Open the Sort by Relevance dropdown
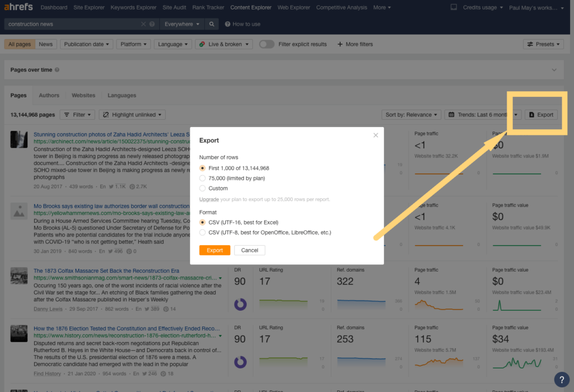 pyautogui.click(x=411, y=114)
